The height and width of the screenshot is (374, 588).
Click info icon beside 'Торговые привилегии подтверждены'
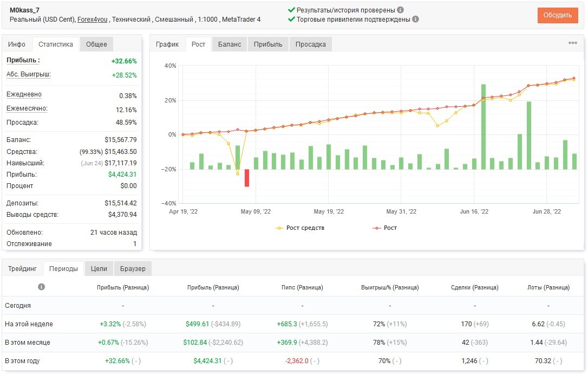[x=415, y=19]
